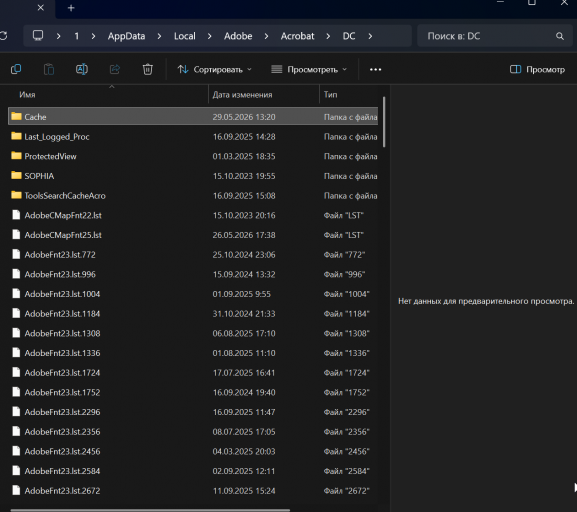This screenshot has height=512, width=577.
Task: Select the ToolsSearchCacheAcro folder icon
Action: click(x=16, y=195)
